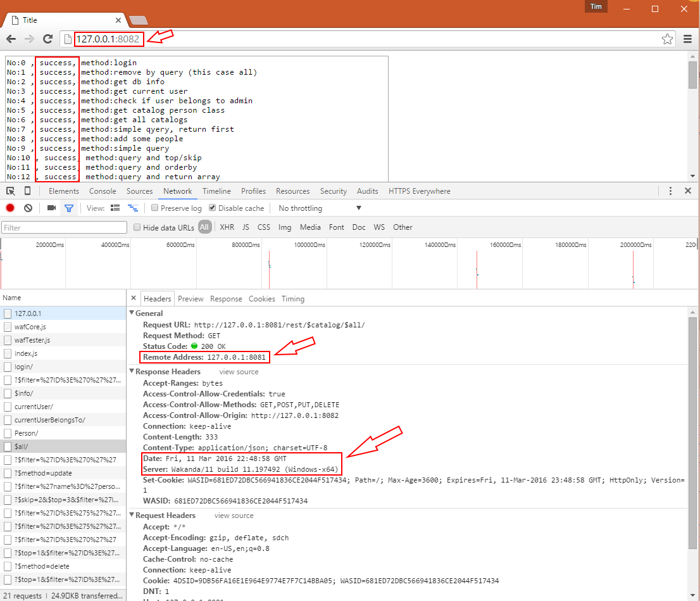
Task: Filter requests by Img type
Action: (285, 227)
